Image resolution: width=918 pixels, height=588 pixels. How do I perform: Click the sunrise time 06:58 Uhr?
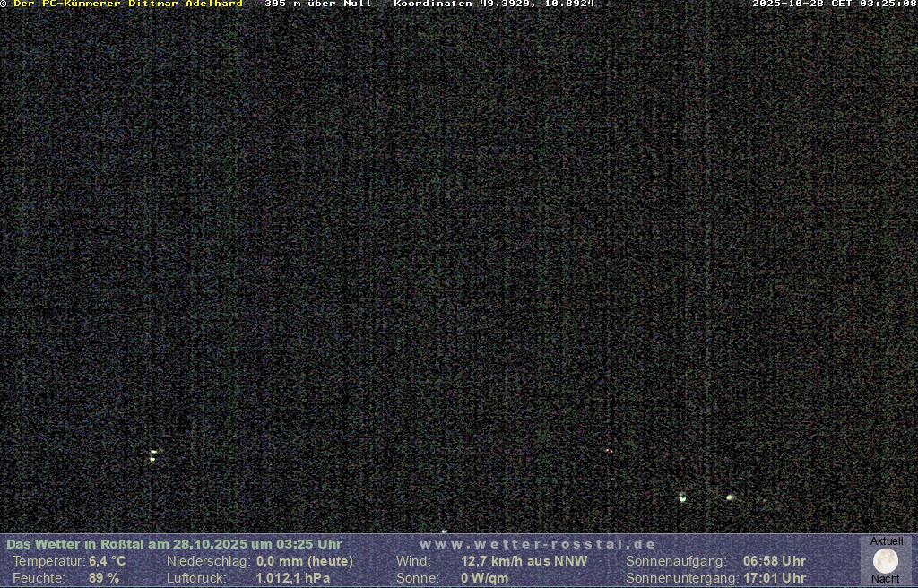coord(775,561)
